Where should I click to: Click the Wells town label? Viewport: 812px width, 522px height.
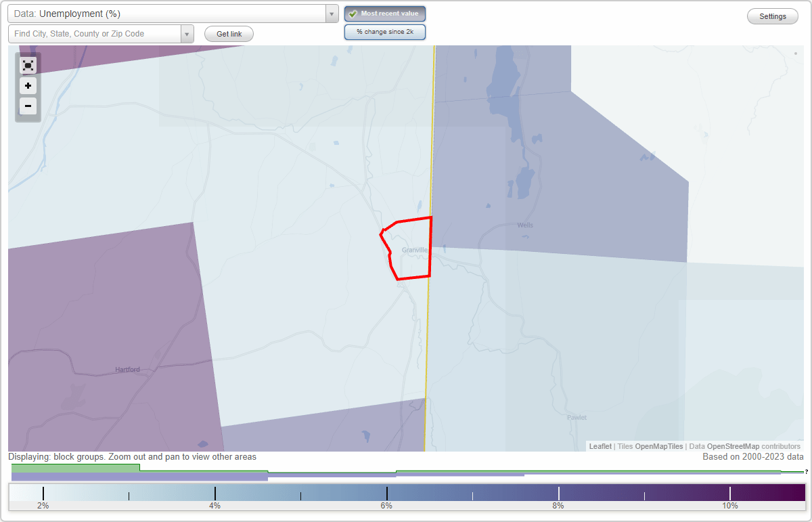click(525, 225)
